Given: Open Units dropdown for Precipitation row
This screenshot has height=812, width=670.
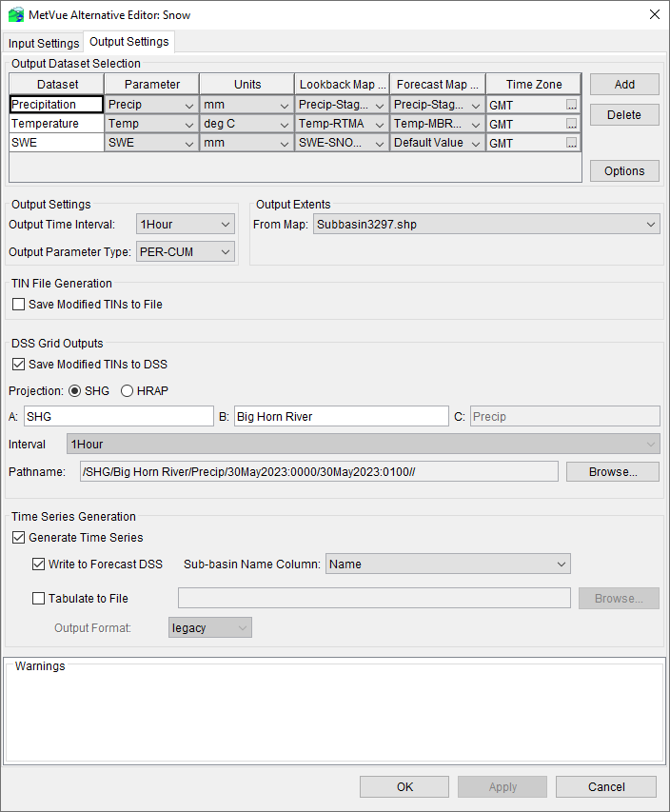Looking at the screenshot, I should click(x=247, y=105).
